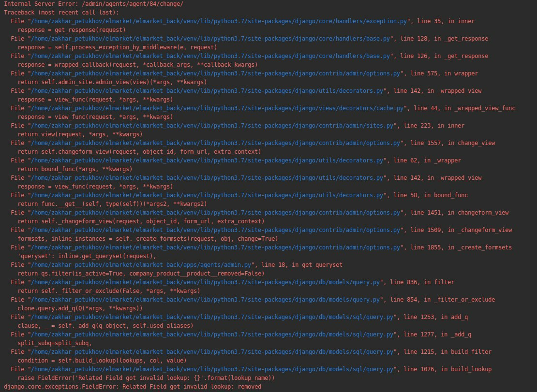The height and width of the screenshot is (392, 537).
Task: Open sql/query.py link at line 1076 build_lookup
Action: [212, 370]
